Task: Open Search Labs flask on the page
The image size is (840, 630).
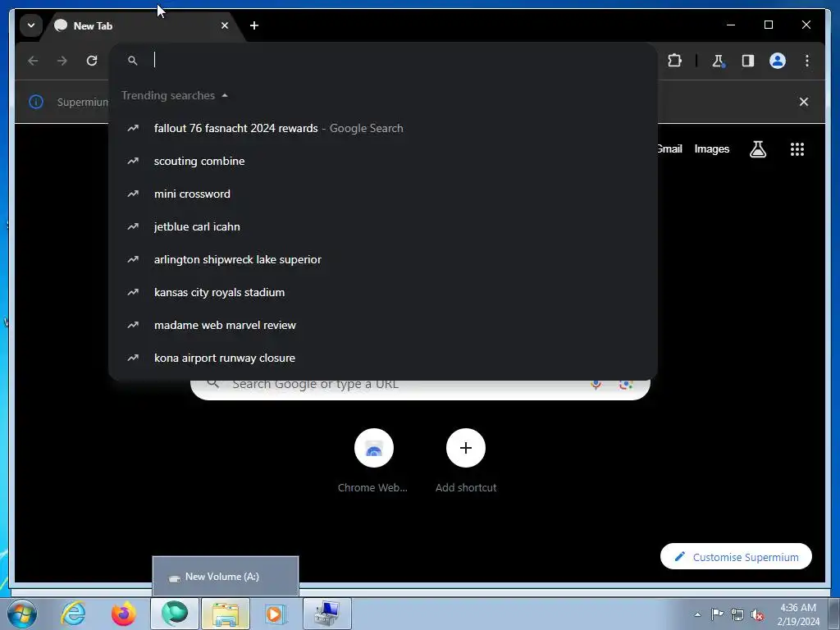Action: 757,149
